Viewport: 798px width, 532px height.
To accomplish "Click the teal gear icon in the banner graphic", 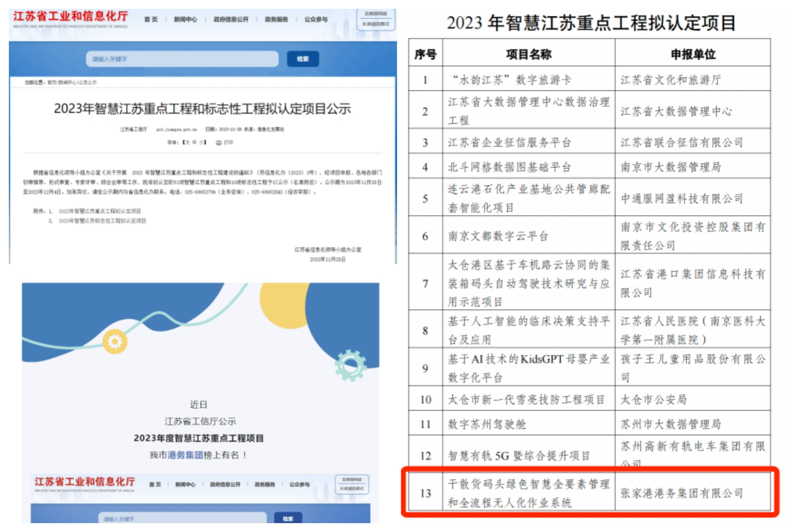I will tap(351, 366).
